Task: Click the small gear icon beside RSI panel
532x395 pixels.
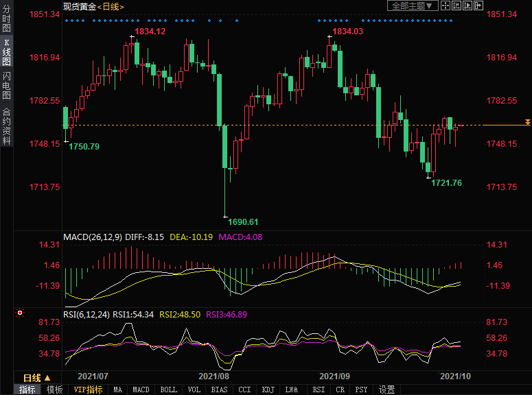Action: tap(20, 313)
